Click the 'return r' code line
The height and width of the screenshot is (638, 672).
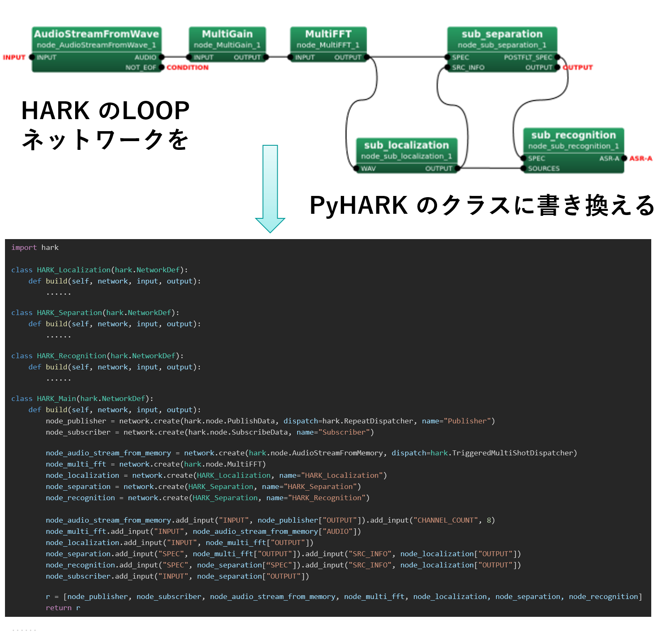coord(63,608)
